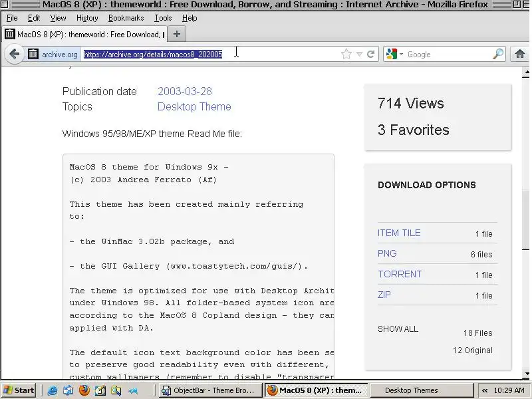Click the Show Desktop quick launch icon
The height and width of the screenshot is (399, 532).
68,390
